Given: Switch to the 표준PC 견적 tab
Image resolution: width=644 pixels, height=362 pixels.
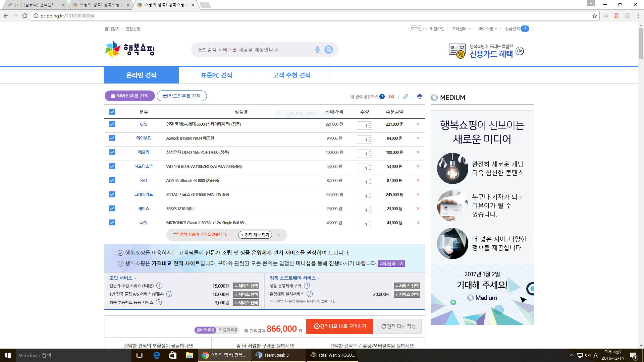Looking at the screenshot, I should 216,75.
